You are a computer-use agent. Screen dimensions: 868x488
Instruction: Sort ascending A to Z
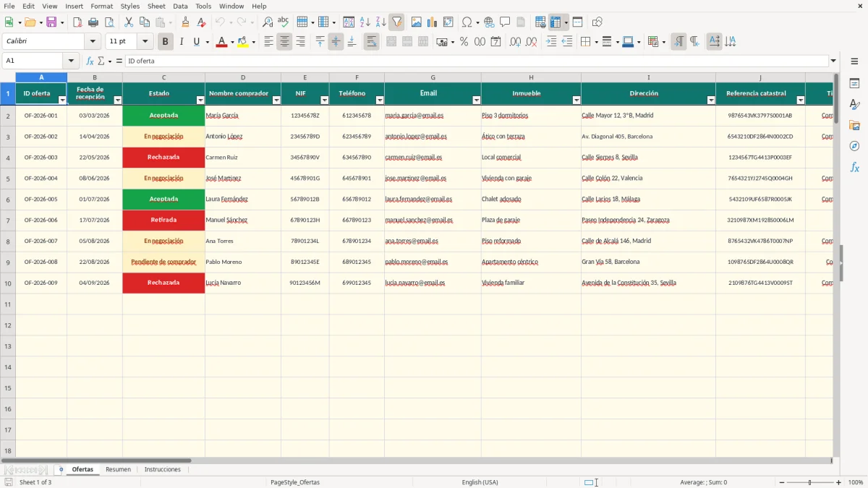click(365, 22)
